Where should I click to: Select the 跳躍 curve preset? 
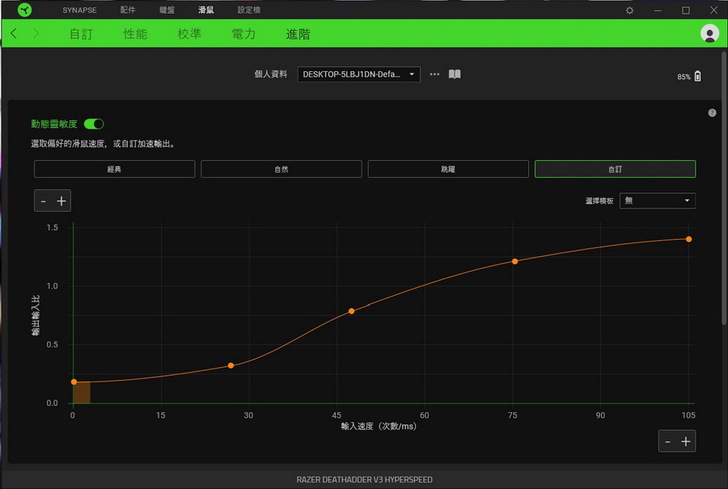tap(448, 169)
